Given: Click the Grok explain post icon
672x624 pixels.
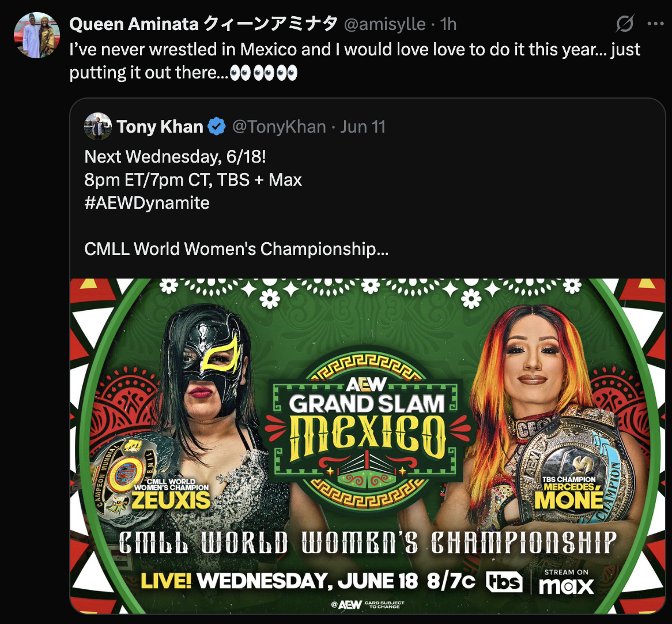Looking at the screenshot, I should point(625,24).
